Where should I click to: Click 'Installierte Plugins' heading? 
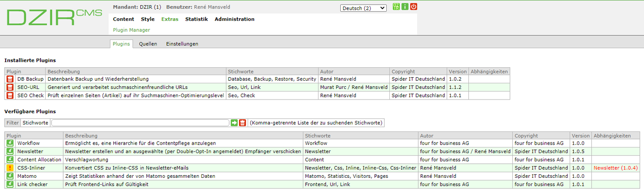coord(30,60)
